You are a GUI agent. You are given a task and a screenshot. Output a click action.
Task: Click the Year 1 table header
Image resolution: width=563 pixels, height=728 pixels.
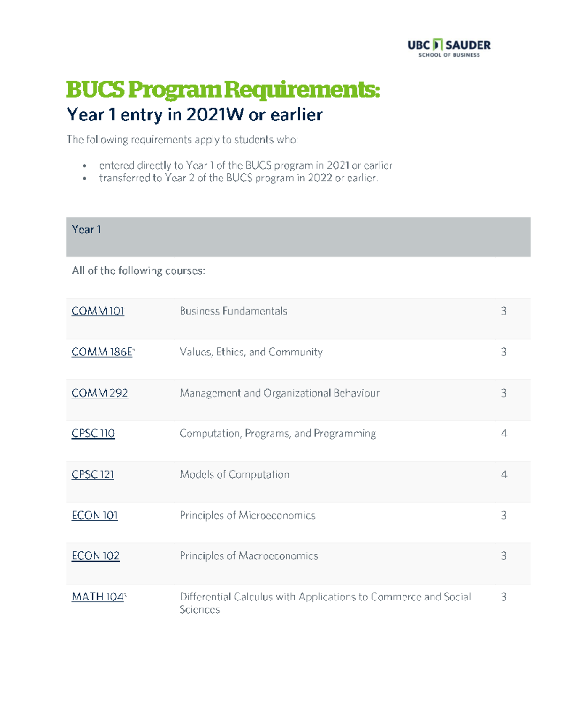click(x=86, y=230)
